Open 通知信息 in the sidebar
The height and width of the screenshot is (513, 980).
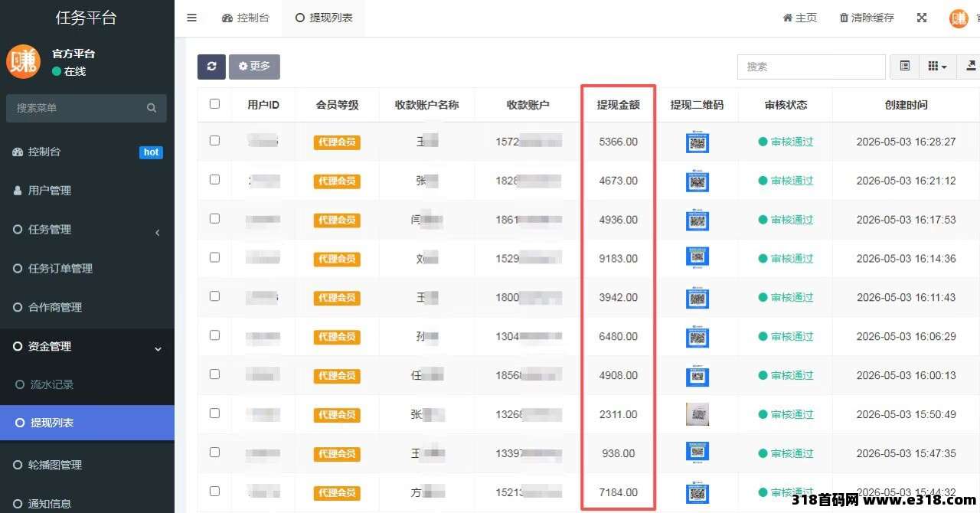(x=87, y=503)
